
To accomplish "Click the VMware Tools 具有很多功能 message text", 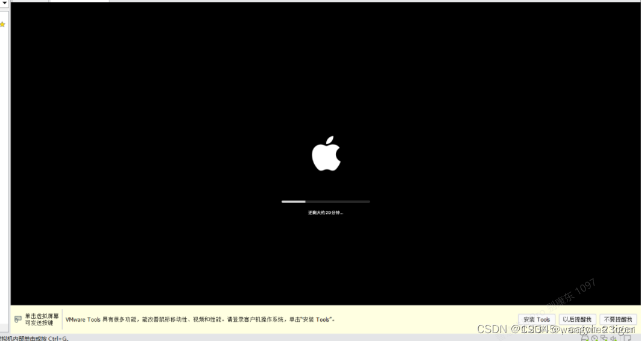I will 200,319.
